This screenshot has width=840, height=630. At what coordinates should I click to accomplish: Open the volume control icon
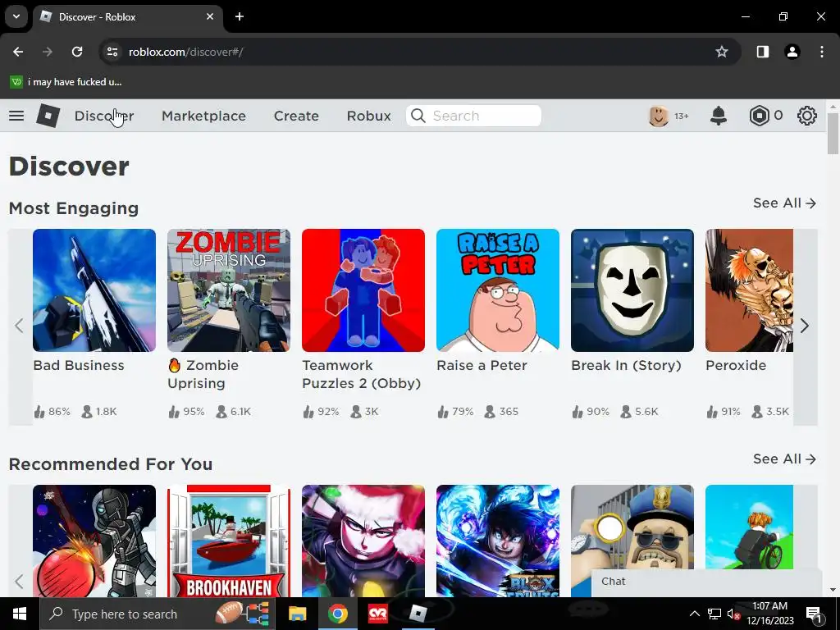733,614
